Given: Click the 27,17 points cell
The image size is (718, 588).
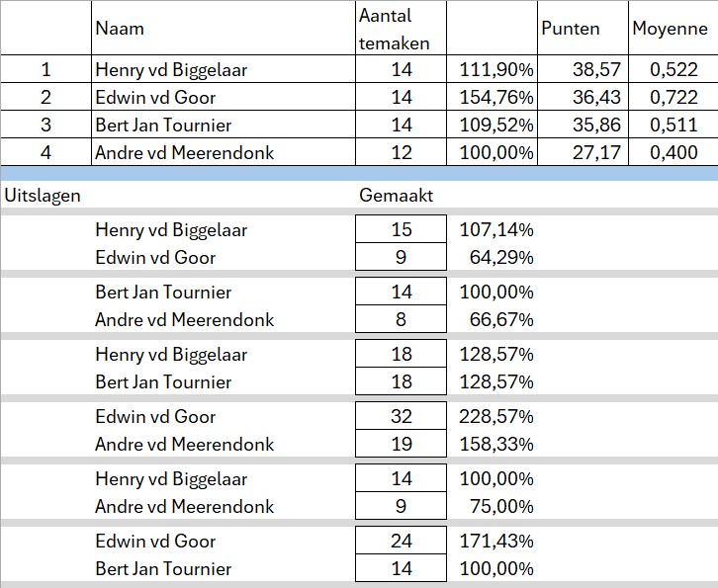Looking at the screenshot, I should (583, 152).
